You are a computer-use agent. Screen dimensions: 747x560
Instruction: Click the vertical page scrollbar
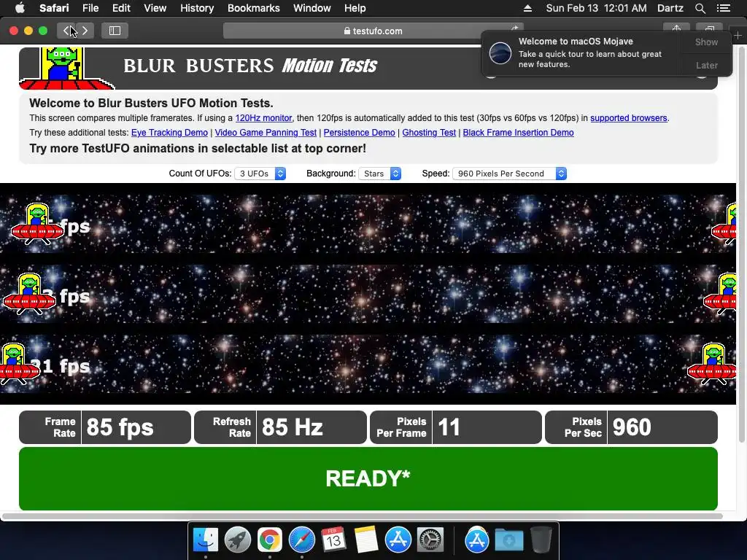click(741, 245)
